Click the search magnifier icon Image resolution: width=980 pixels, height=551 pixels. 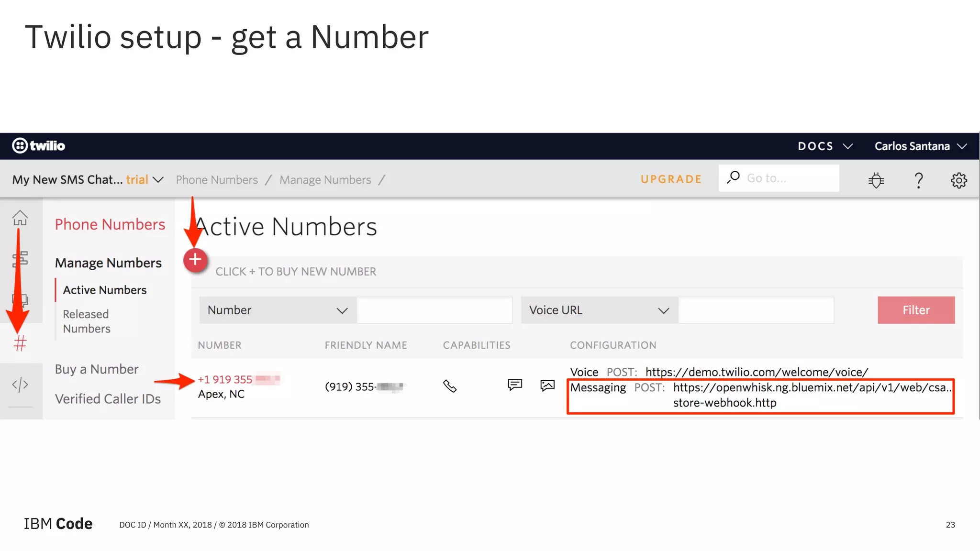[733, 177]
